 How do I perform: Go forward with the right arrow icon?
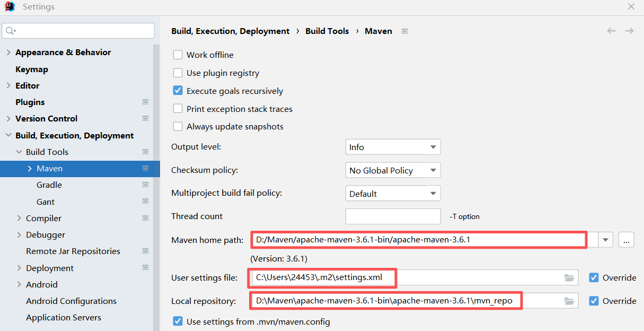coord(629,31)
